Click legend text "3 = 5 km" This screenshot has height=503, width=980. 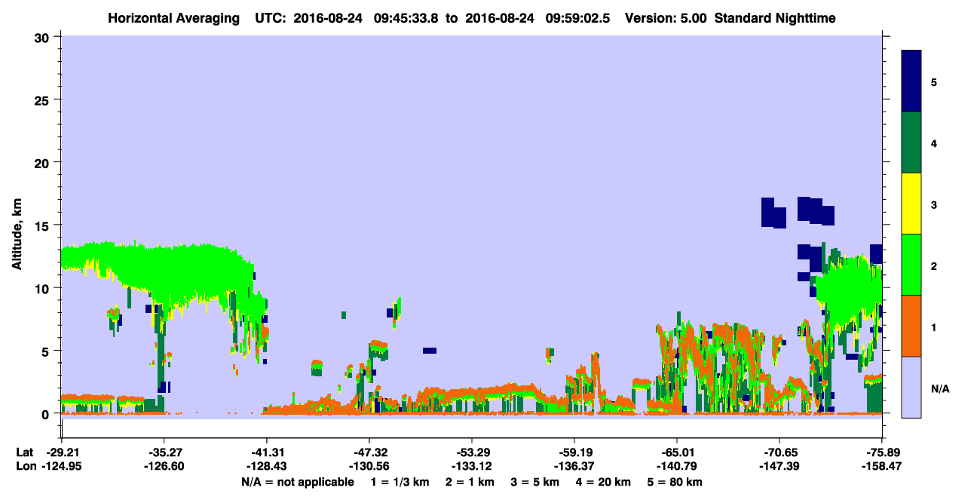535,481
